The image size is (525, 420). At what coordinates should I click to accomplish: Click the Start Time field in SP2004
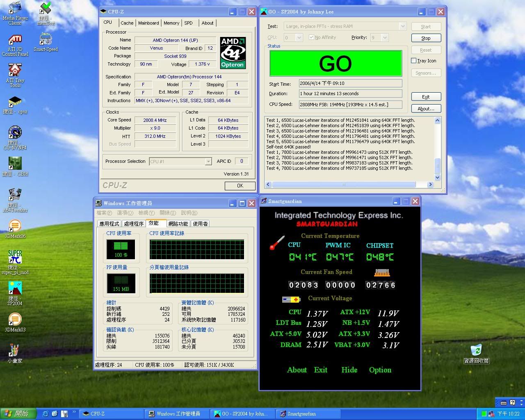[x=350, y=83]
